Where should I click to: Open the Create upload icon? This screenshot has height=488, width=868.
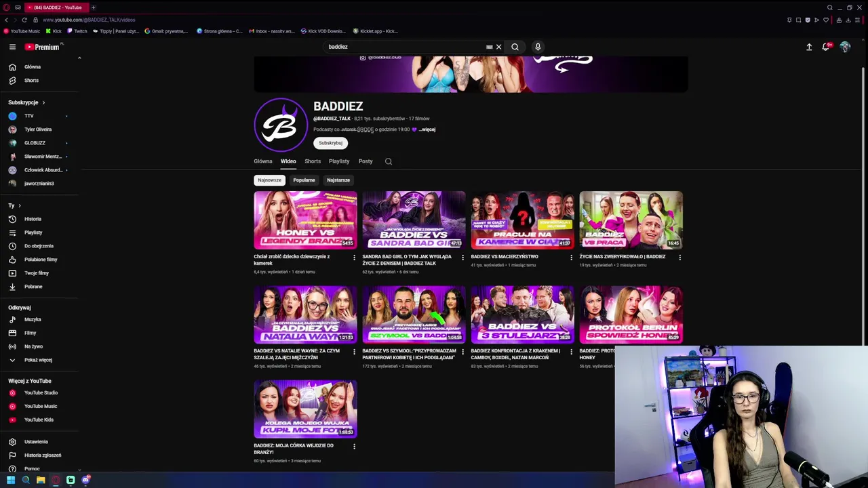point(809,47)
